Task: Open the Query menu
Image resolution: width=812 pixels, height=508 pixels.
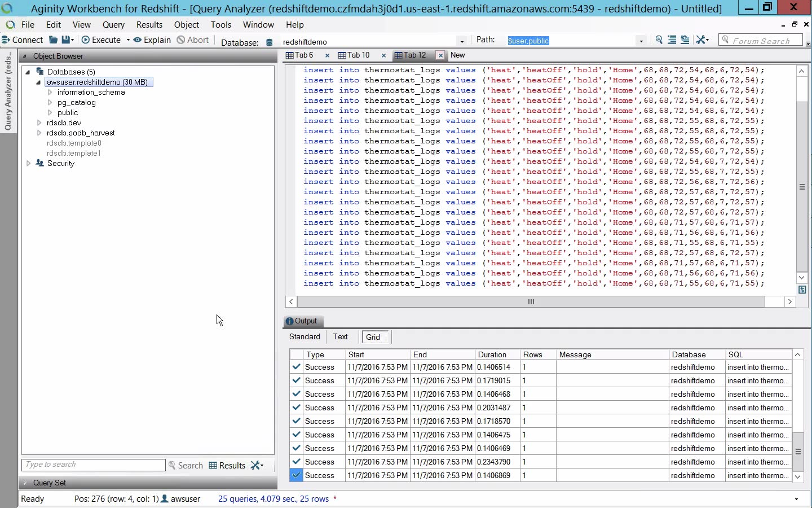Action: [113, 25]
